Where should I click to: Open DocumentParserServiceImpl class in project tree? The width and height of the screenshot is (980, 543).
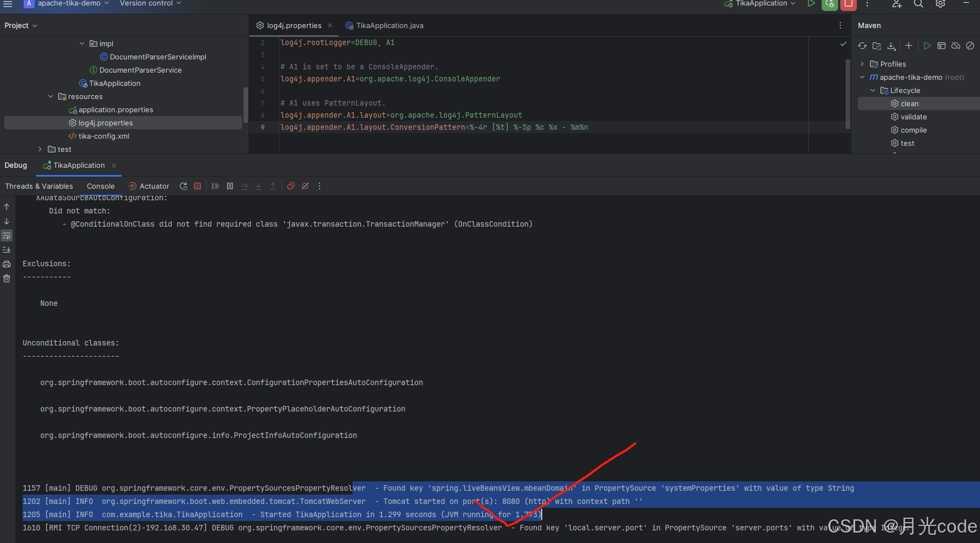tap(153, 57)
